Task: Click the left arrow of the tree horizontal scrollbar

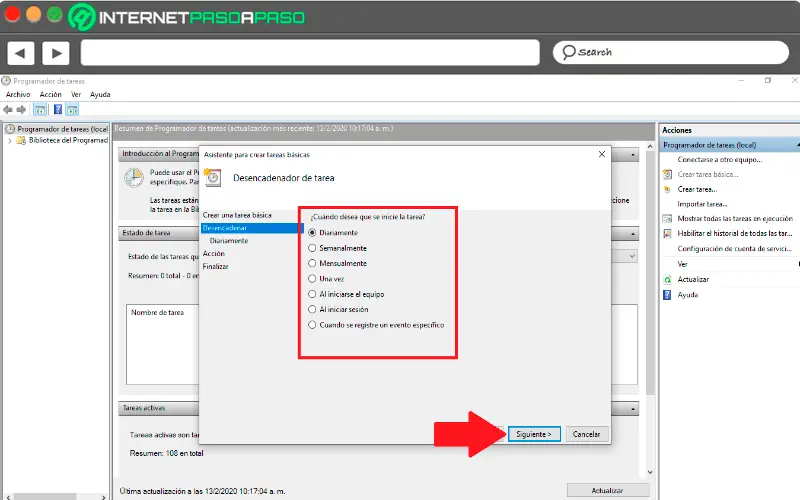Action: [8, 497]
